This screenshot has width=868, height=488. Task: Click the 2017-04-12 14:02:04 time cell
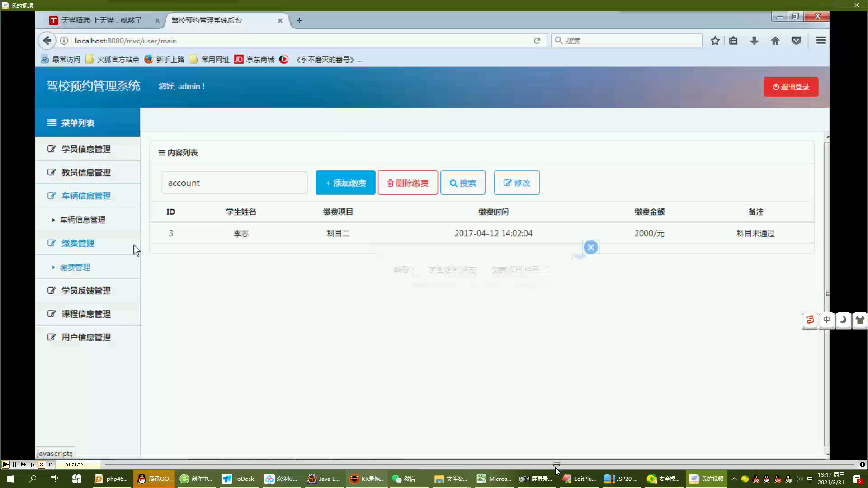pos(493,234)
